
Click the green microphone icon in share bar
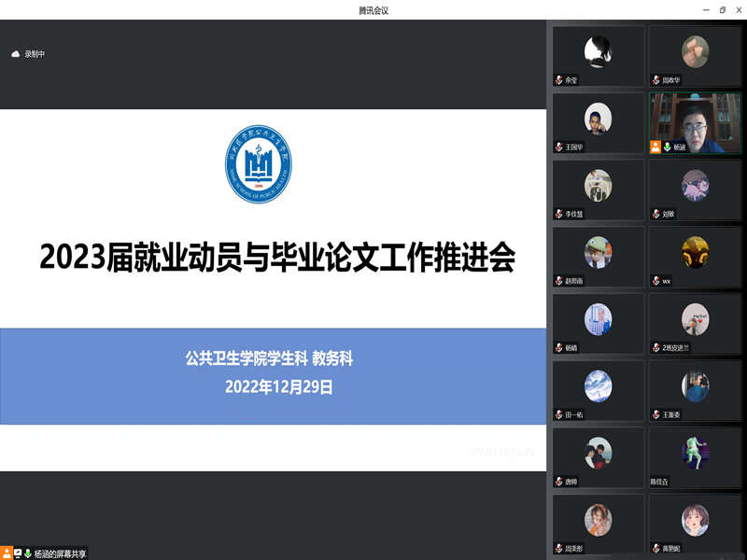coord(28,553)
